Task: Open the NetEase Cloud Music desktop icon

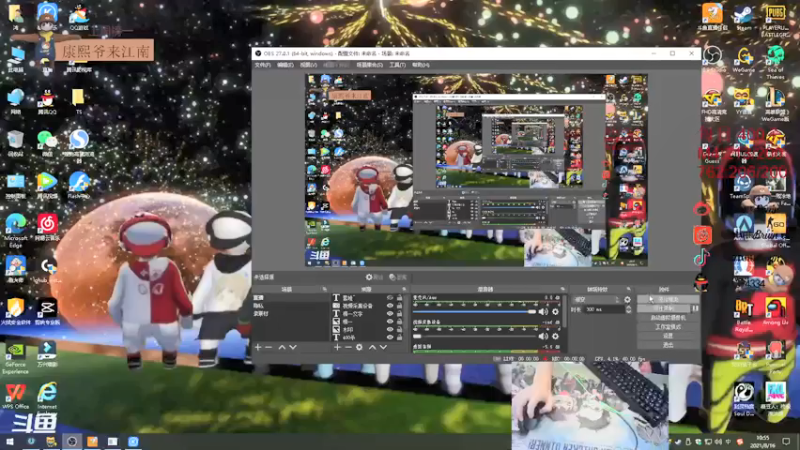Action: [47, 228]
